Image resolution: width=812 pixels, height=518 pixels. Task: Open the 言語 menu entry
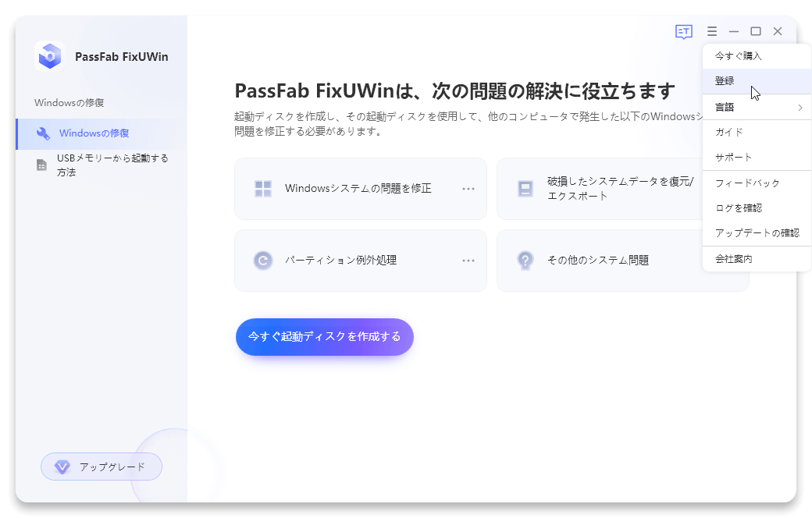757,107
